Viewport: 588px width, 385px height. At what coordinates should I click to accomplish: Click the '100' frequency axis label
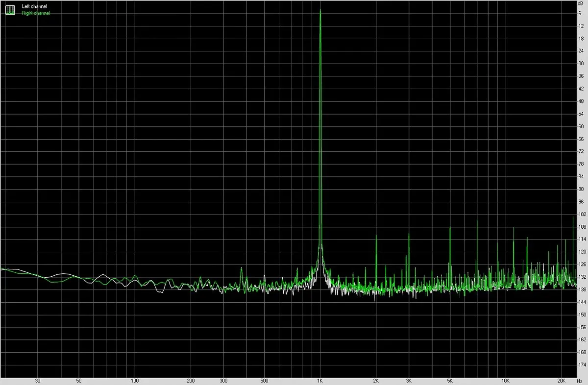point(135,381)
